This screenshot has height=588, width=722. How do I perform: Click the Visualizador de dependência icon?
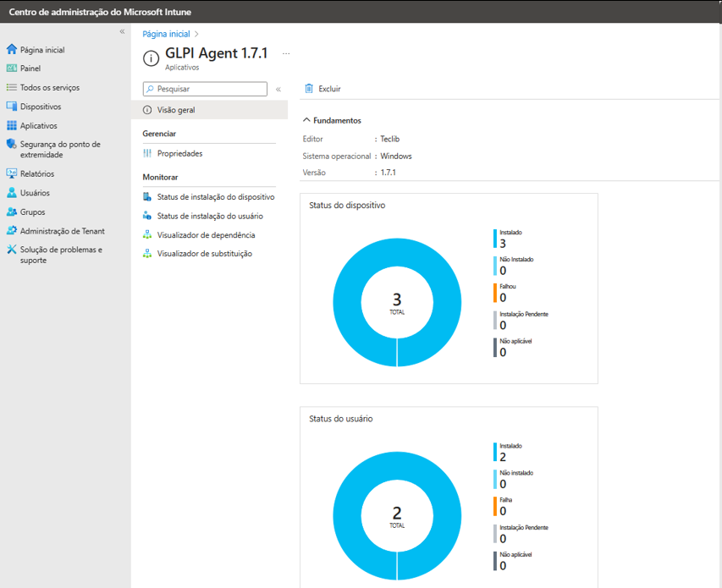147,234
